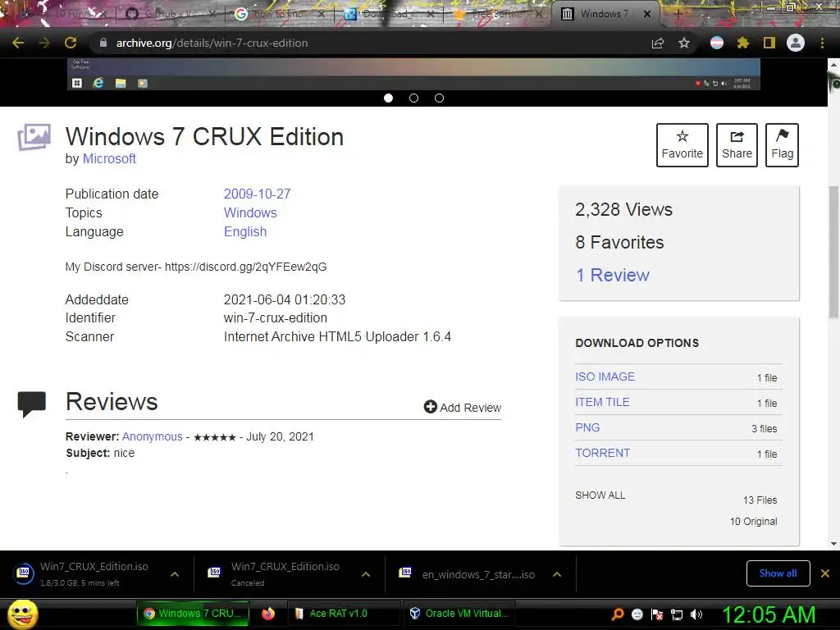Switch to the Google search tab
The image size is (840, 630).
[x=279, y=13]
